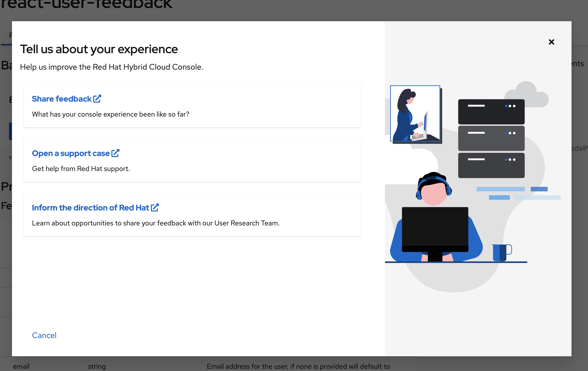Click the middle server unit graphic
The height and width of the screenshot is (371, 588).
point(491,138)
